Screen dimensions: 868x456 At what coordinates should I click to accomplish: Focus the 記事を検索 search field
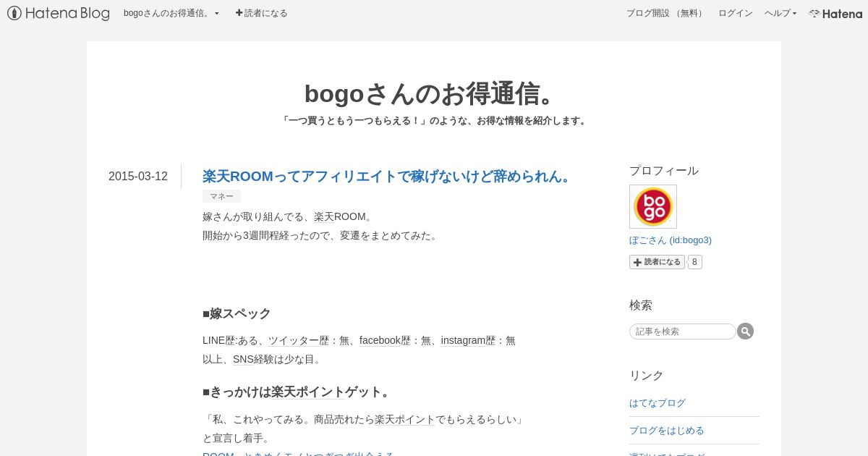coord(683,332)
